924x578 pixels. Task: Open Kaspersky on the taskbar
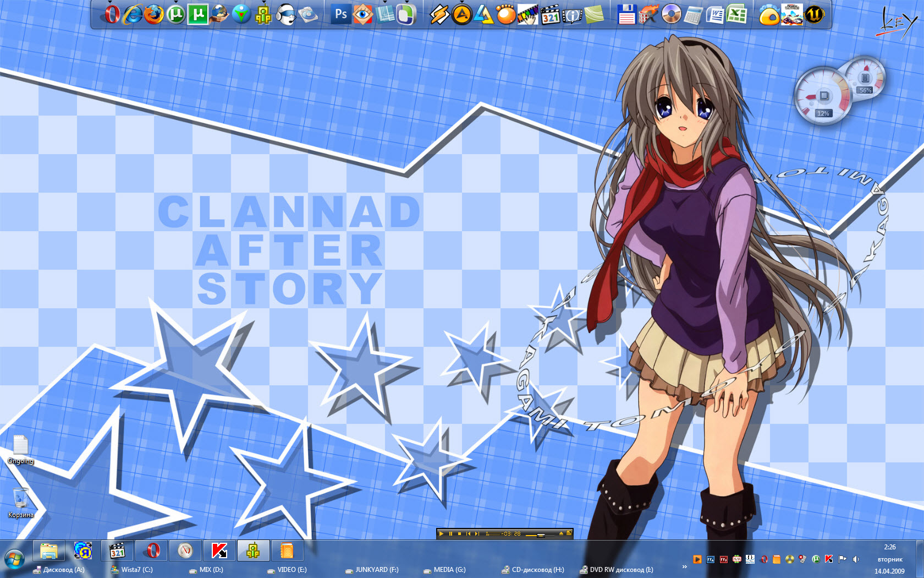219,550
